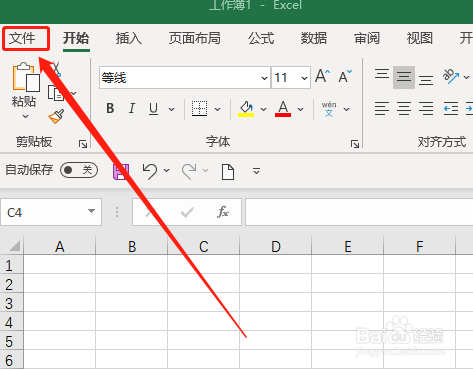This screenshot has width=473, height=369.
Task: Select column D header
Action: coord(276,246)
